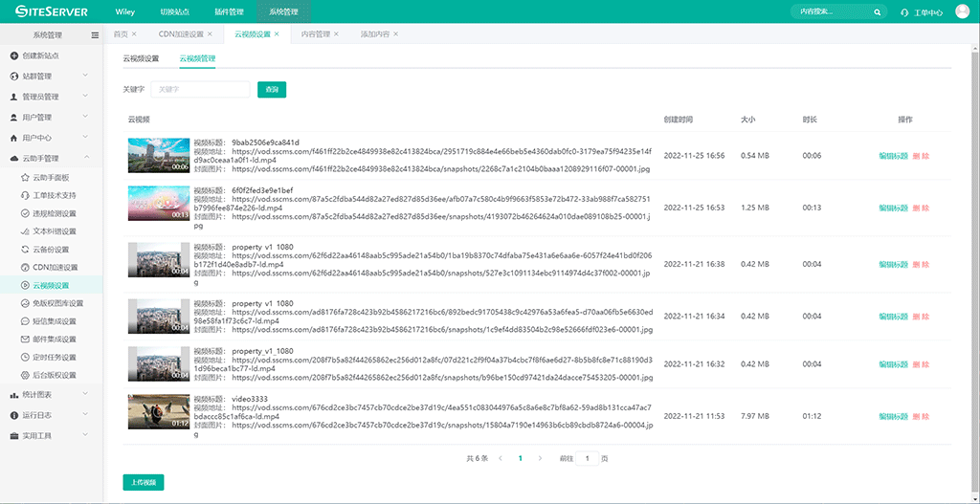Open 定时任务设置 in the sidebar
980x504 pixels.
point(54,357)
